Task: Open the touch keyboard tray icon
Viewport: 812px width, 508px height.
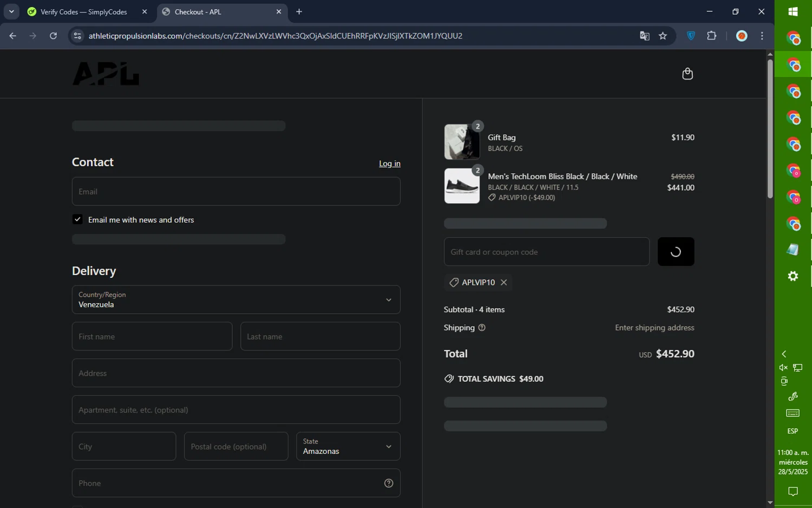Action: click(x=793, y=413)
